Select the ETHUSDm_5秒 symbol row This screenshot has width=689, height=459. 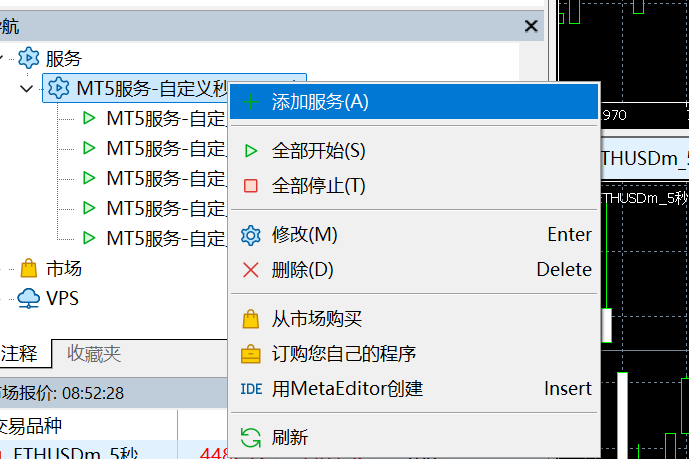coord(80,453)
